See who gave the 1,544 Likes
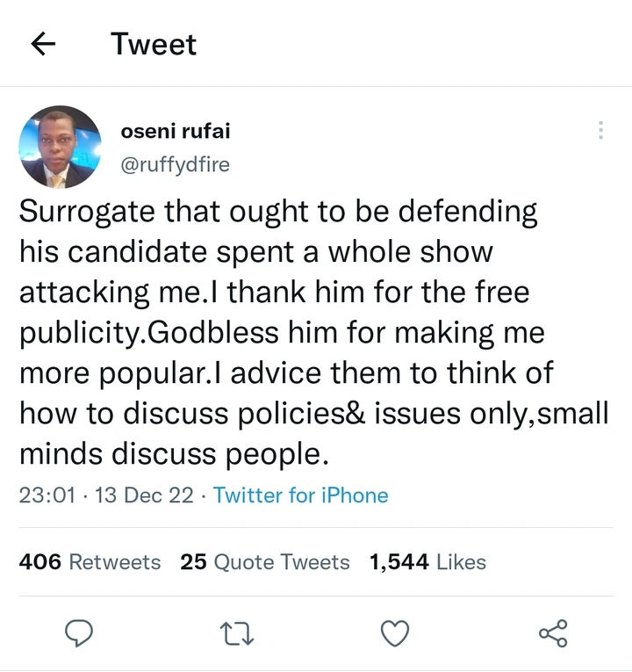The image size is (632, 672). pyautogui.click(x=427, y=562)
